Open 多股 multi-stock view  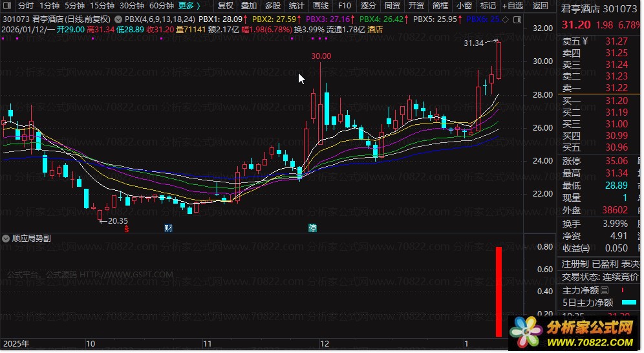coord(273,6)
